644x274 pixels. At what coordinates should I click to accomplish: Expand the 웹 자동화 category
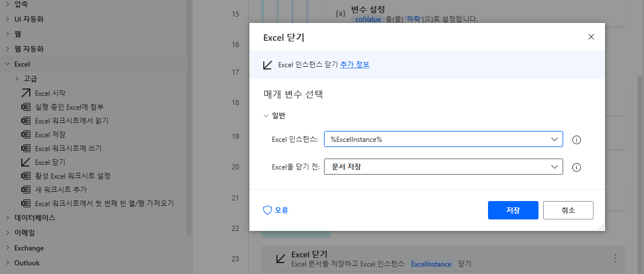click(x=7, y=49)
